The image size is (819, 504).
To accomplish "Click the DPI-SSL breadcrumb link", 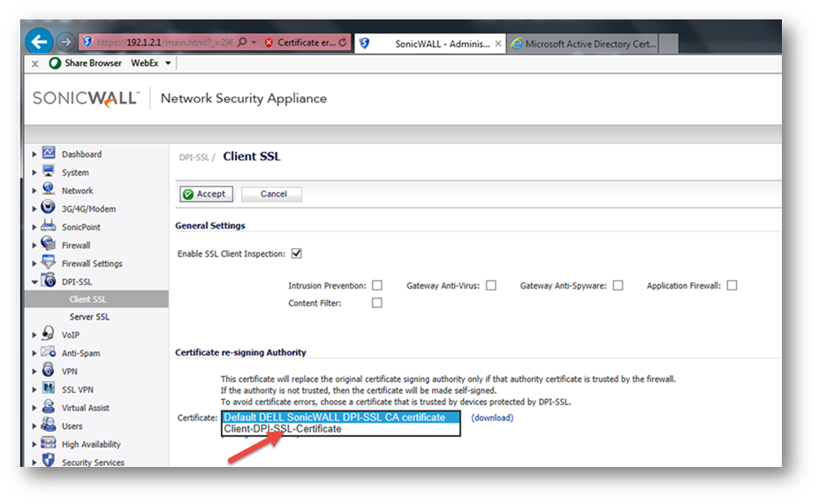I will click(x=194, y=158).
